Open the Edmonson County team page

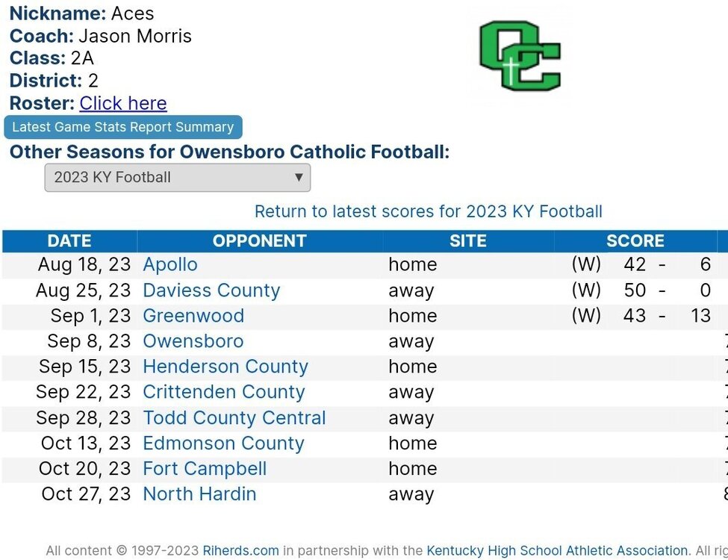(x=223, y=444)
